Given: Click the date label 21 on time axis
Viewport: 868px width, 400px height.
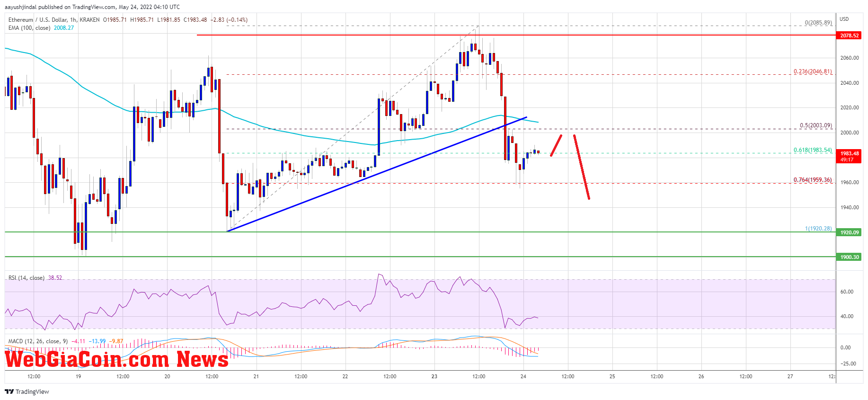Looking at the screenshot, I should coord(256,377).
